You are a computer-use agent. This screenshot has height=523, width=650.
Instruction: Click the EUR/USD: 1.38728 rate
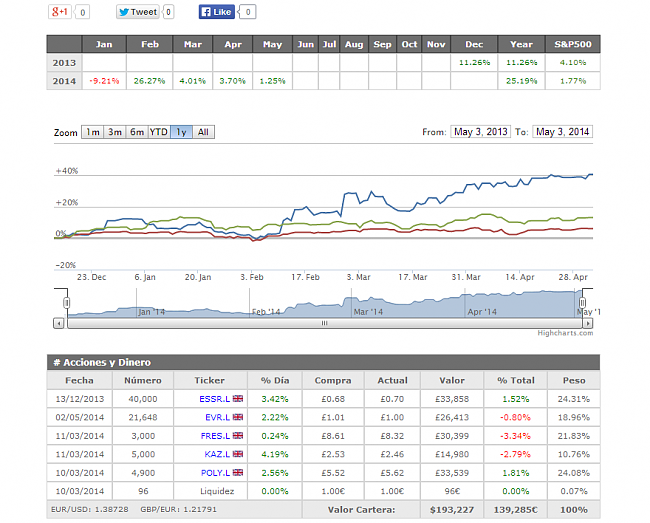(90, 509)
